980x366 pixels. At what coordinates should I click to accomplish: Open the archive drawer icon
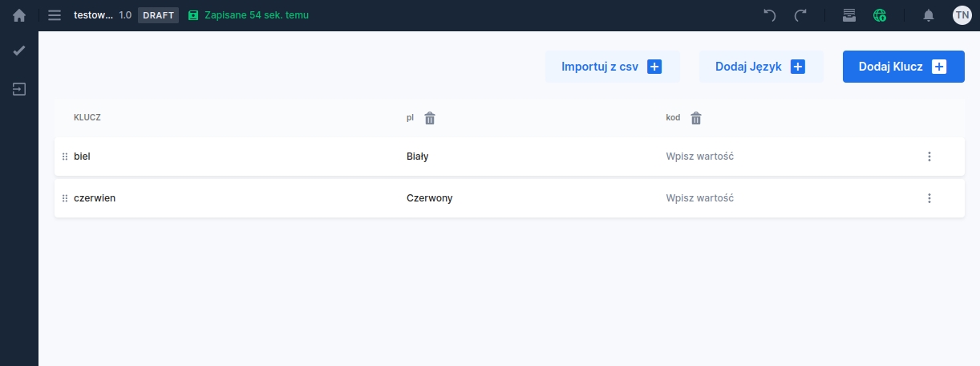tap(849, 15)
